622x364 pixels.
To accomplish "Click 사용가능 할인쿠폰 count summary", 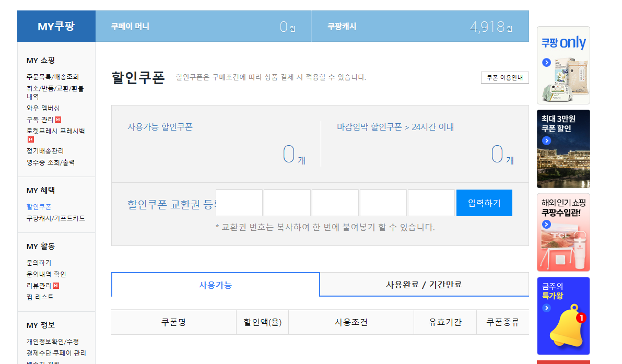I will click(216, 144).
